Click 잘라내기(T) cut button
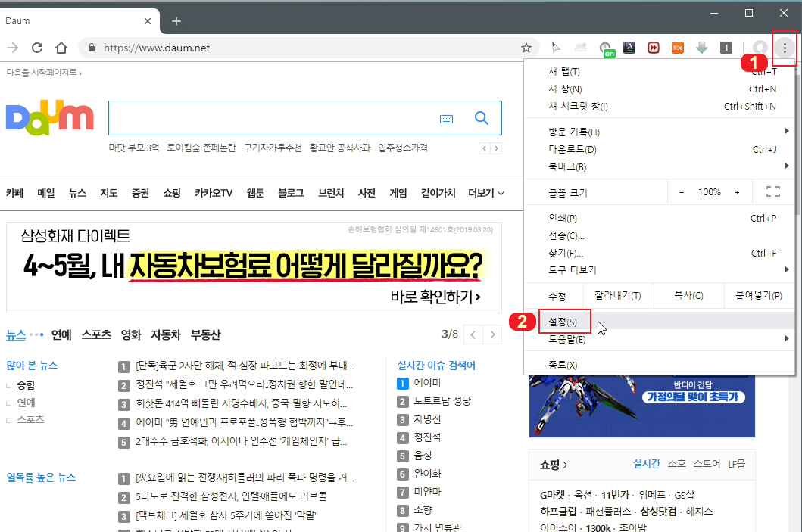 tap(617, 295)
